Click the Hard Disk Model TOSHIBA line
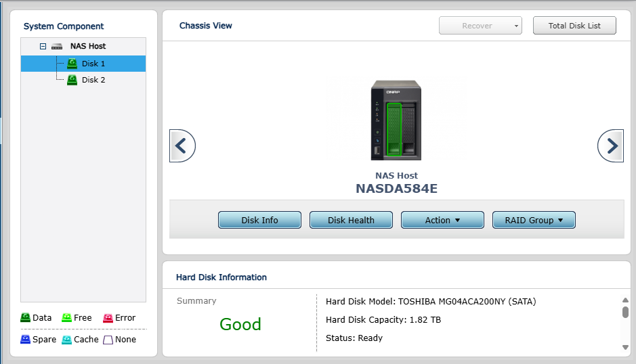 pos(431,302)
